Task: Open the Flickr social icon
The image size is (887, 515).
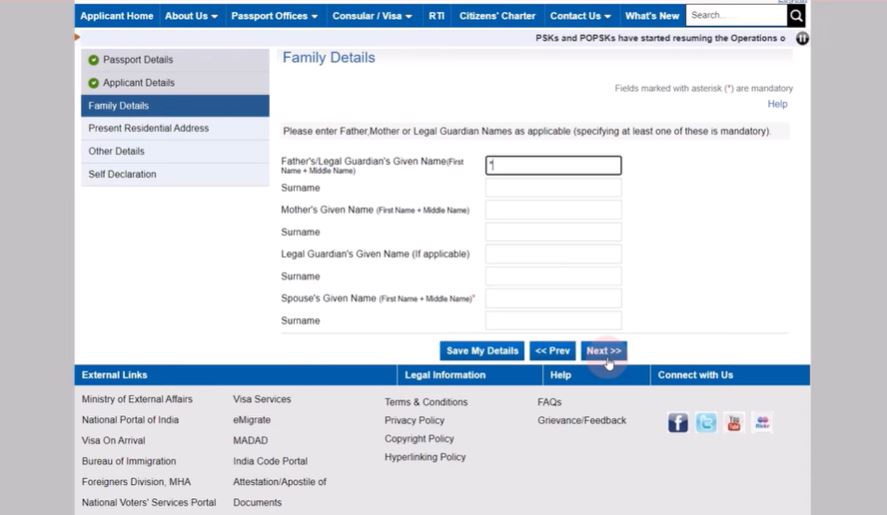Action: point(762,423)
